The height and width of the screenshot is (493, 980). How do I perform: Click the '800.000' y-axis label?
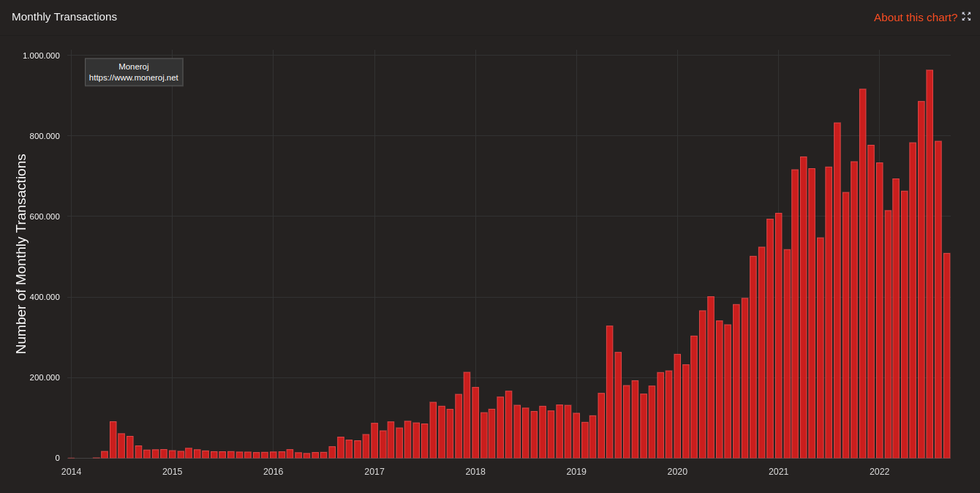click(x=45, y=136)
